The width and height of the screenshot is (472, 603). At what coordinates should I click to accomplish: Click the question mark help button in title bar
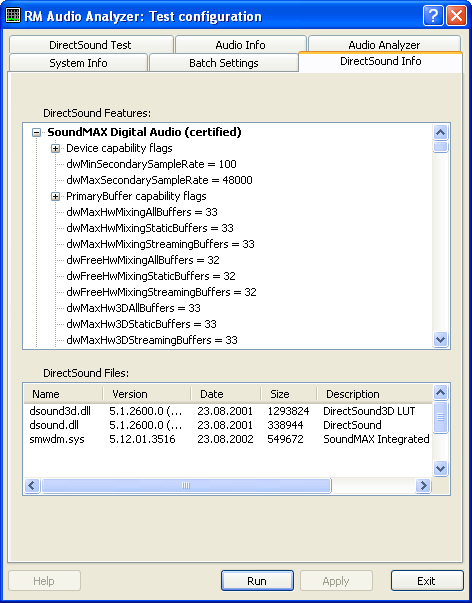[433, 16]
